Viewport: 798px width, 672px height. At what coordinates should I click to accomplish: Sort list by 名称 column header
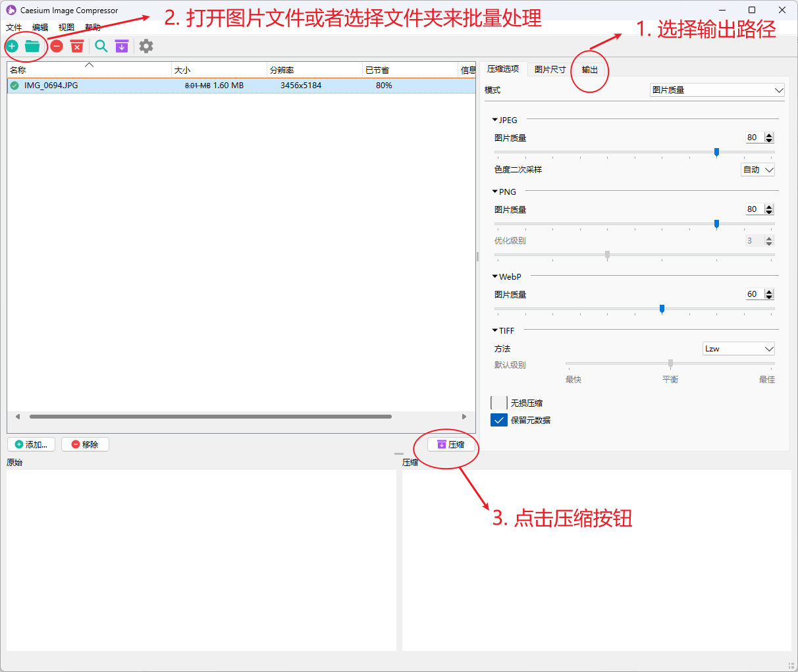(89, 70)
